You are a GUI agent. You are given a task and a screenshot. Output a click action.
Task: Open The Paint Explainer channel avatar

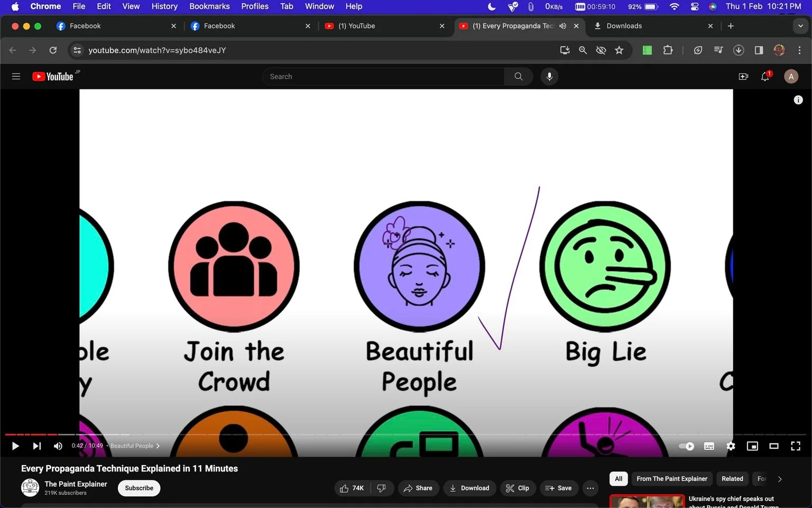point(30,487)
